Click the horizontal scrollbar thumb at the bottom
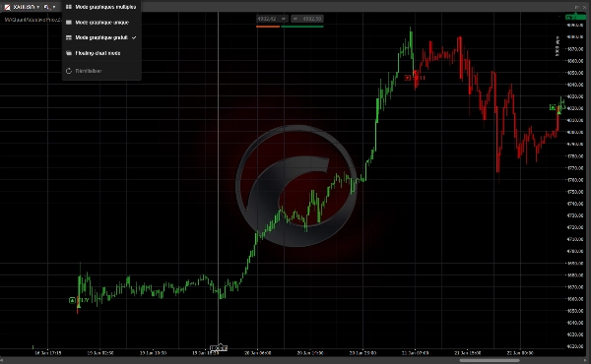This screenshot has width=591, height=364. 490,360
